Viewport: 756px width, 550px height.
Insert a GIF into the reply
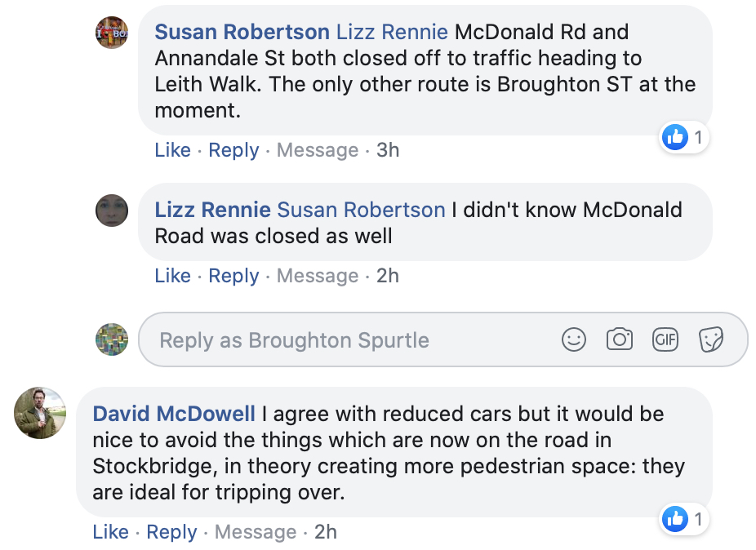point(665,339)
